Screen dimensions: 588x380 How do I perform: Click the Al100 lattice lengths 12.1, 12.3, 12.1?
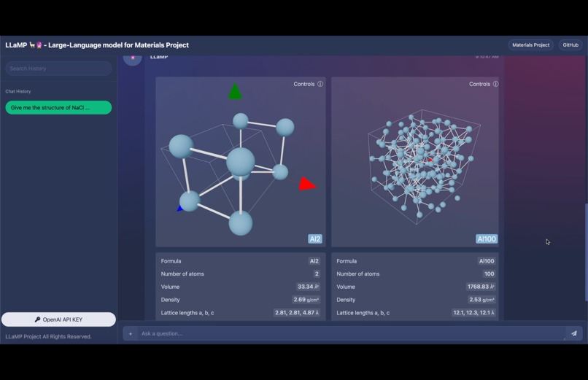[473, 313]
